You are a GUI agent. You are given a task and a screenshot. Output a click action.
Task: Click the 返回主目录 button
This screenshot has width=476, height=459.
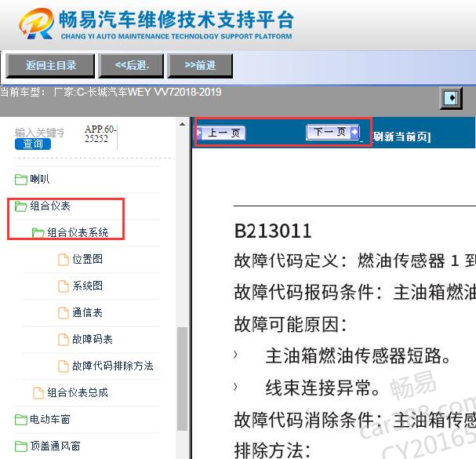[50, 66]
